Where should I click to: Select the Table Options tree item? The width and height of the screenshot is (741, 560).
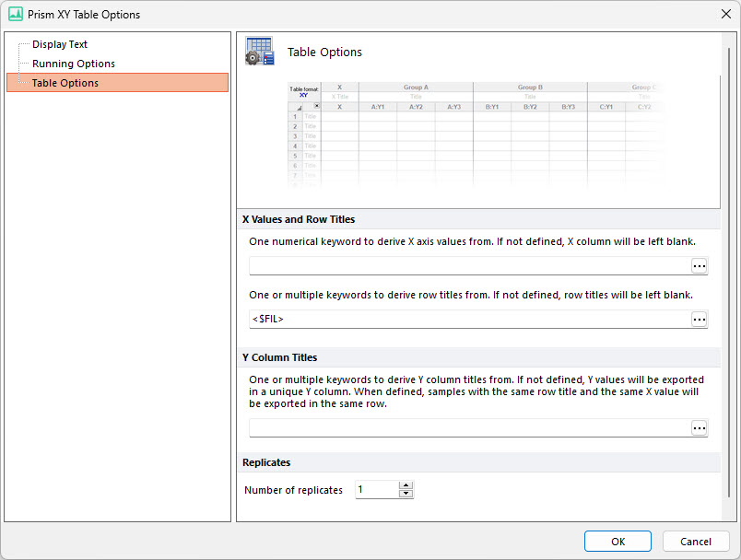(65, 83)
